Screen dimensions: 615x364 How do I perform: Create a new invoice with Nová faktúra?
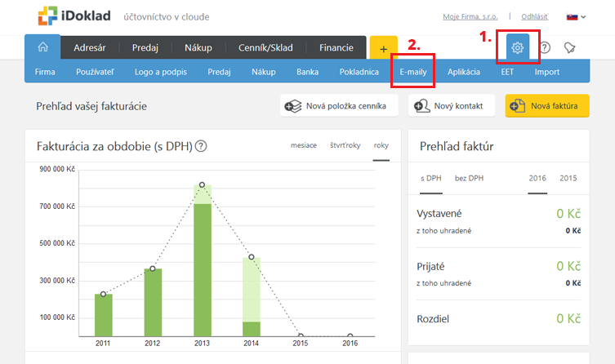pos(546,105)
